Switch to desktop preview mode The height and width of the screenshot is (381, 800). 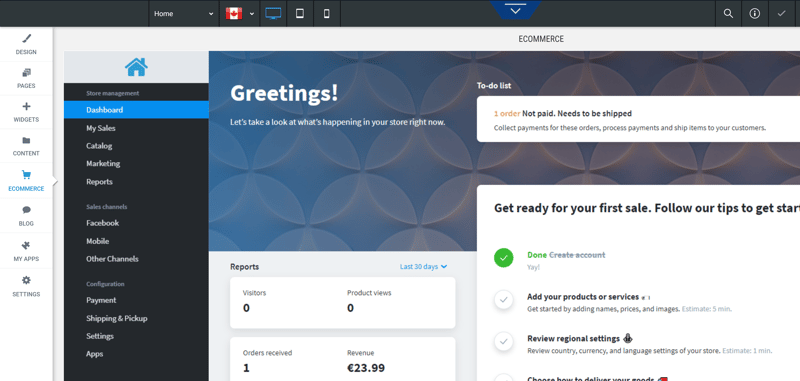point(273,13)
